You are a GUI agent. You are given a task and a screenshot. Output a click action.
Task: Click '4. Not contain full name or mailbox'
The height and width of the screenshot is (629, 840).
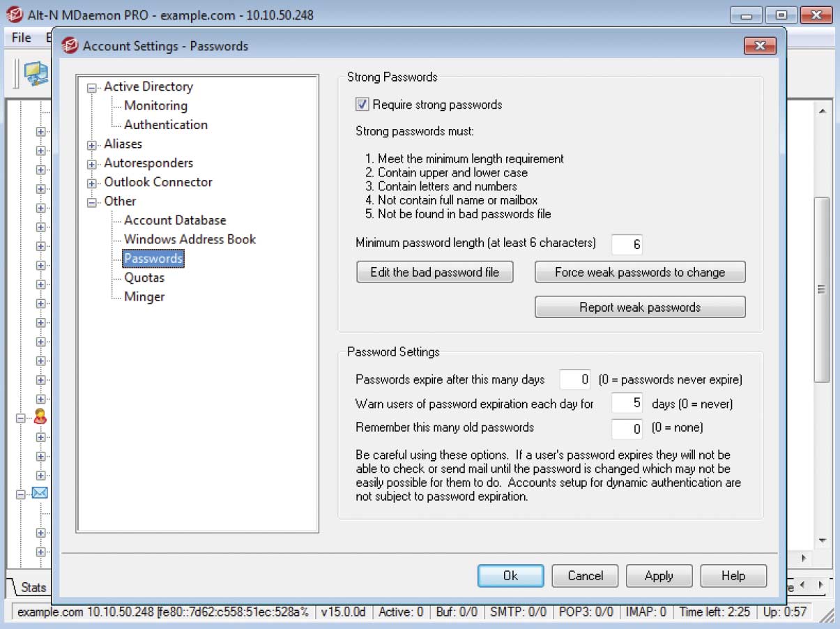(452, 200)
